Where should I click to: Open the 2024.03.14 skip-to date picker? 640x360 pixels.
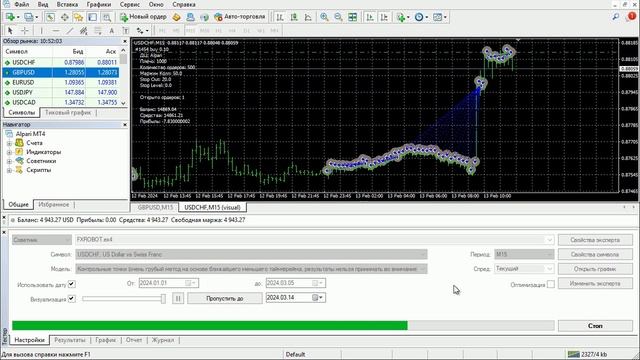318,298
